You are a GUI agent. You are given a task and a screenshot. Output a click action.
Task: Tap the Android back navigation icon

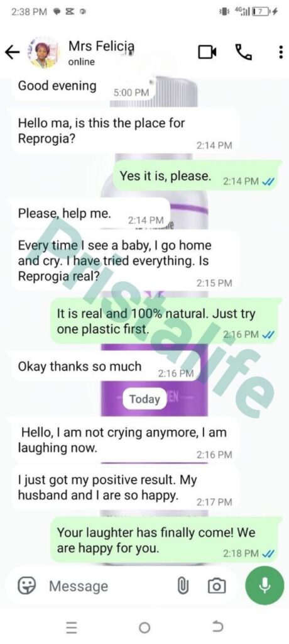[217, 627]
